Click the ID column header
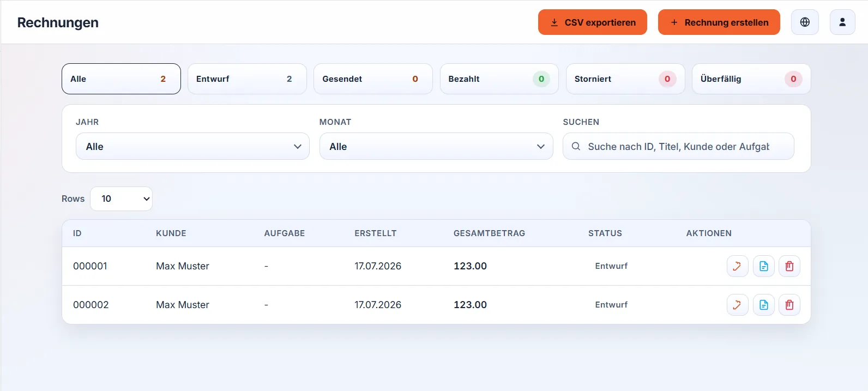This screenshot has width=868, height=391. 77,233
